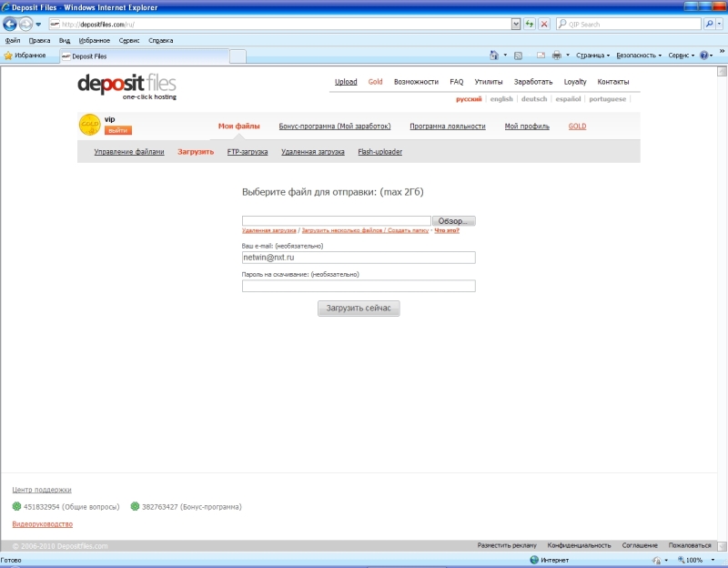Click the browser Back arrow button
Viewport: 728px width, 568px height.
click(x=10, y=24)
